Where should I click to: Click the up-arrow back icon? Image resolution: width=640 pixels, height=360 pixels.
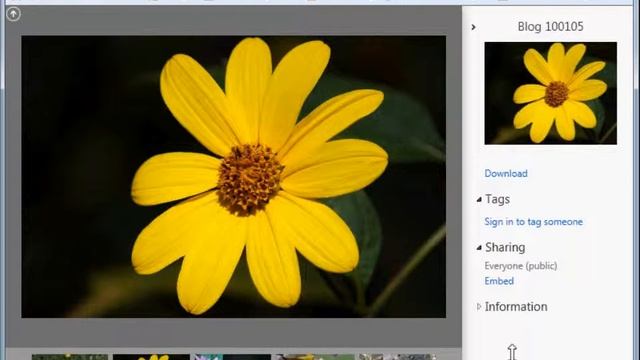[13, 14]
